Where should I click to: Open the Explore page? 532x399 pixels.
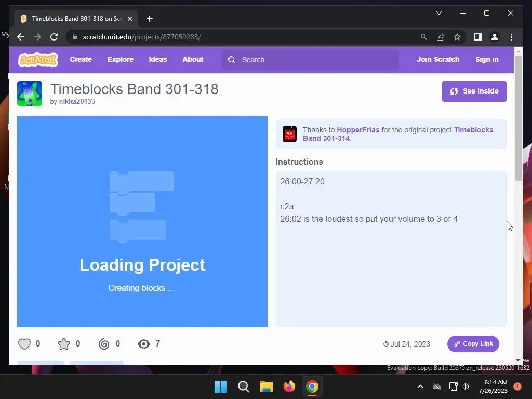(x=121, y=59)
